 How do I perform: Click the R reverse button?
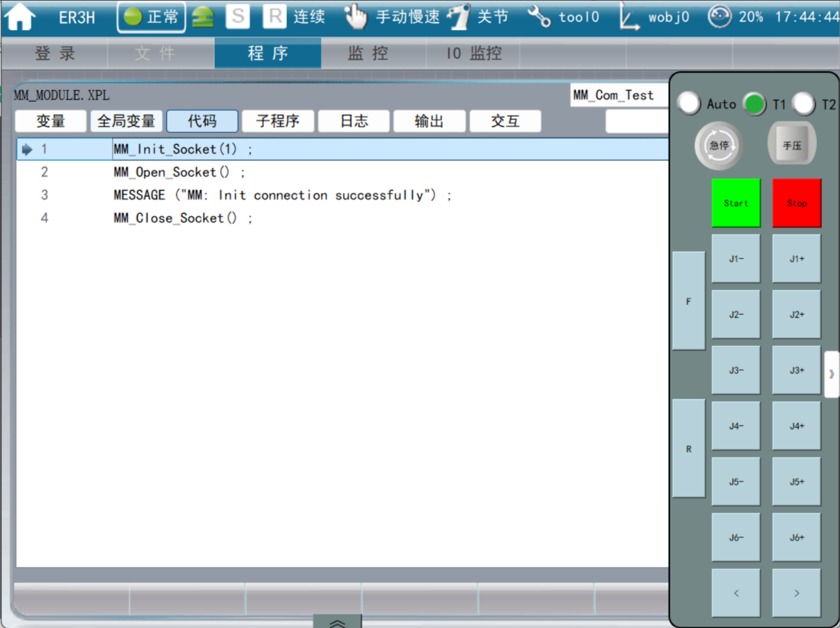pos(689,448)
